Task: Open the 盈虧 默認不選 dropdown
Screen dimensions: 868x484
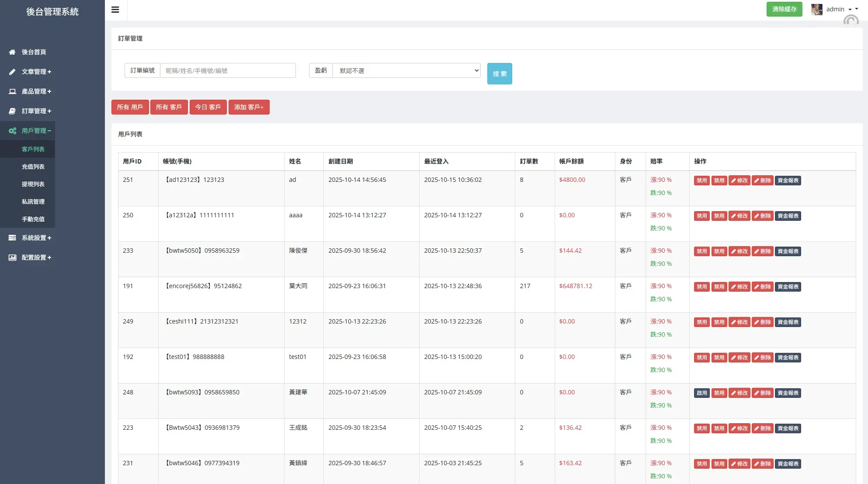Action: [406, 70]
